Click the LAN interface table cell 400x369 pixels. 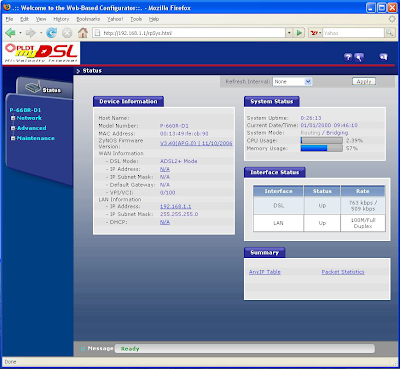click(279, 223)
